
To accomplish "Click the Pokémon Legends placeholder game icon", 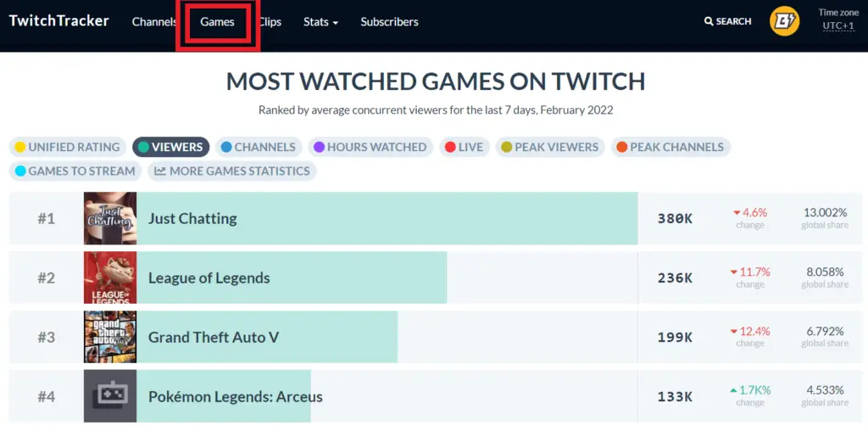I will point(110,396).
